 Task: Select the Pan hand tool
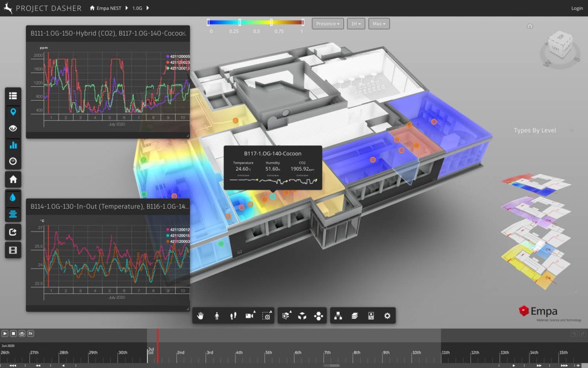tap(200, 316)
